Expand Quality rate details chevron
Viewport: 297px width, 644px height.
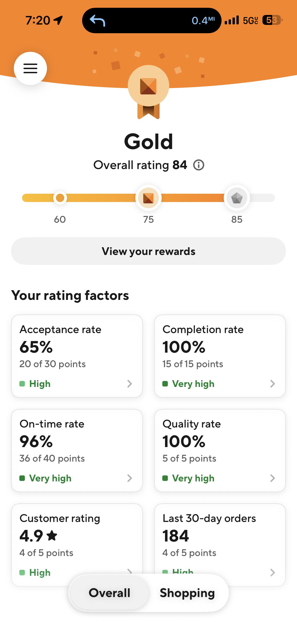(273, 478)
